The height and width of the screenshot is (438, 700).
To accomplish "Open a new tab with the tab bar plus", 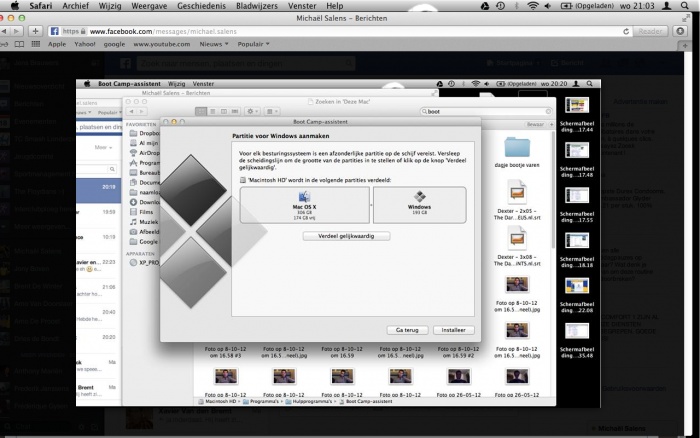I will point(685,46).
